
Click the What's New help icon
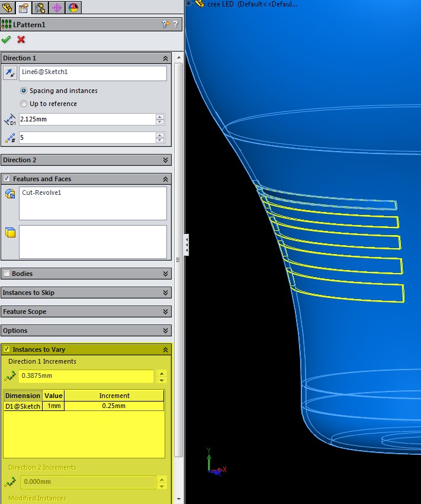[166, 24]
